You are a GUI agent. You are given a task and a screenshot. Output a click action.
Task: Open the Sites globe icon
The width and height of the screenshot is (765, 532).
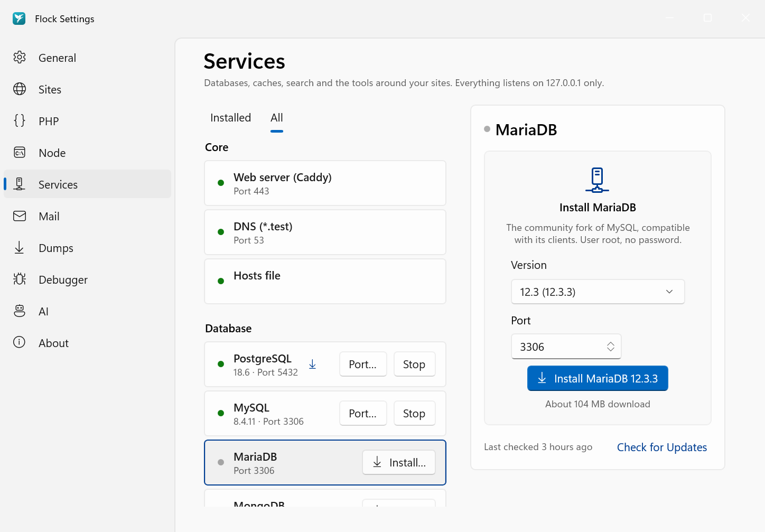20,89
